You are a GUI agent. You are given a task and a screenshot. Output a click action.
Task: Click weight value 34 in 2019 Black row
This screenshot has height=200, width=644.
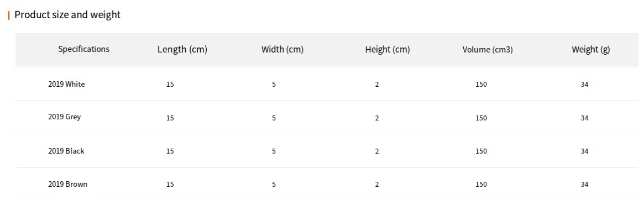click(x=584, y=151)
